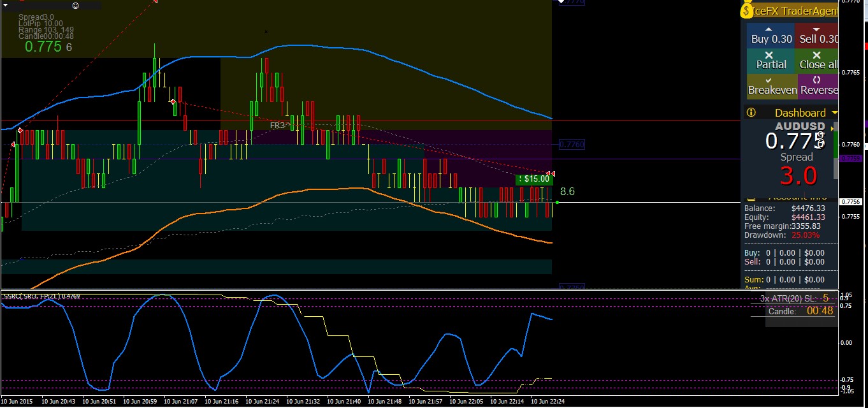Click the Candle timer 00:48 in dashboard
Viewport: 868px width, 408px height.
click(820, 311)
